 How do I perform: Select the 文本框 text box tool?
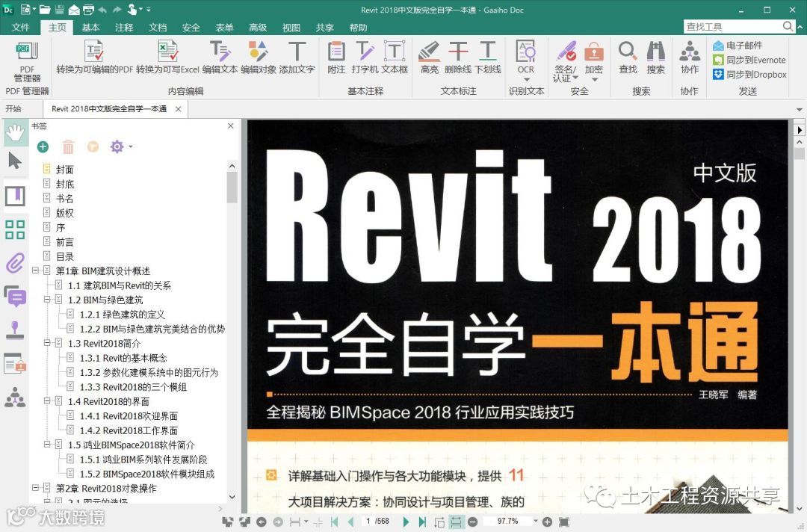(395, 58)
